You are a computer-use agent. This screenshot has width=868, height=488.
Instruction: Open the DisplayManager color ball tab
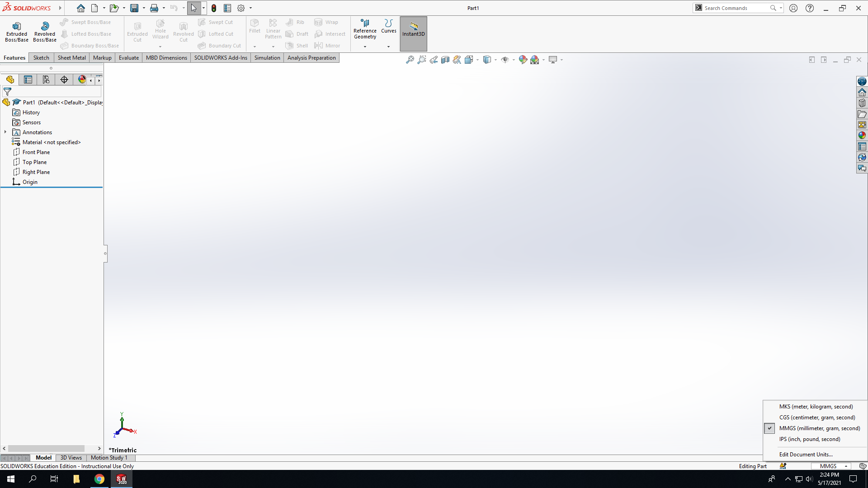(x=82, y=80)
